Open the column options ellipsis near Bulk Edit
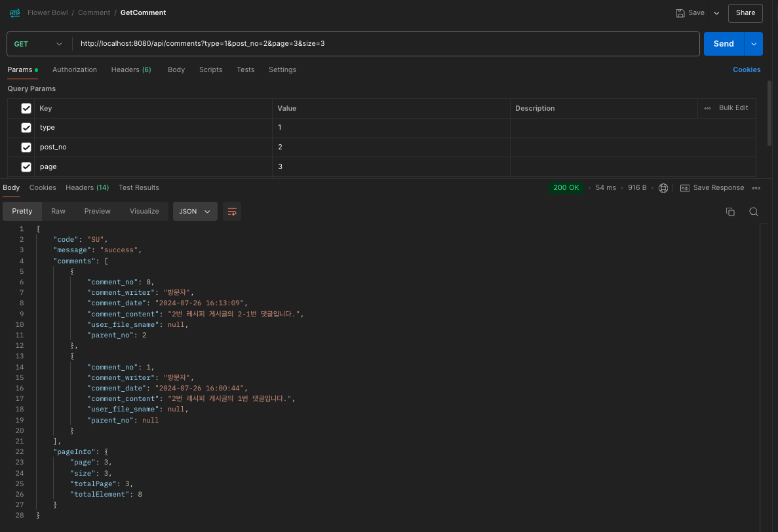778x532 pixels. [707, 108]
